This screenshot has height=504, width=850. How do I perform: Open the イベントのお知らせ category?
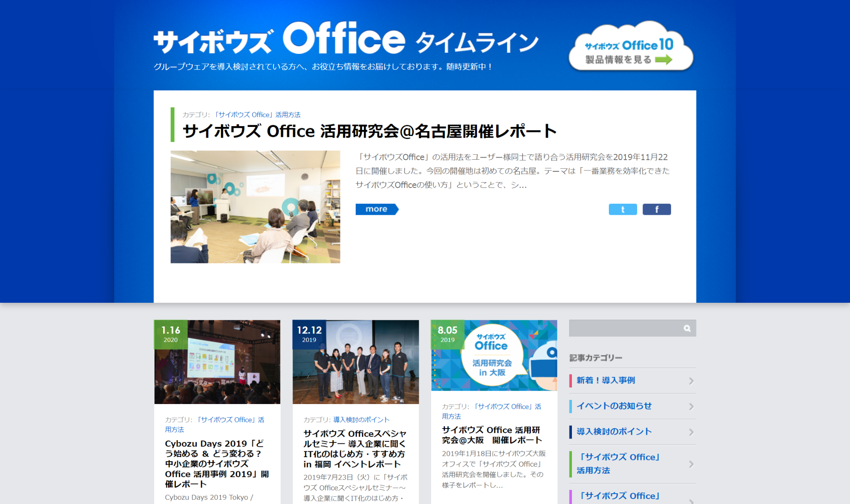[633, 406]
